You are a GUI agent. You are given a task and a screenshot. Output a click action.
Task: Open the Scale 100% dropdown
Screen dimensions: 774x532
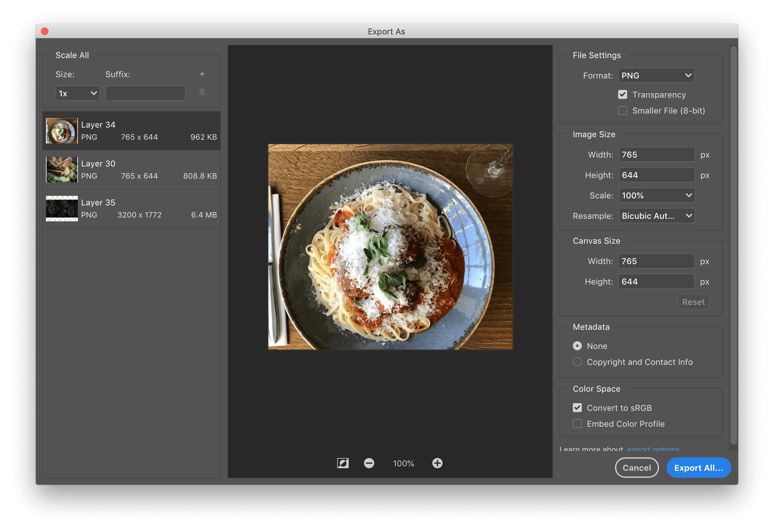click(656, 196)
